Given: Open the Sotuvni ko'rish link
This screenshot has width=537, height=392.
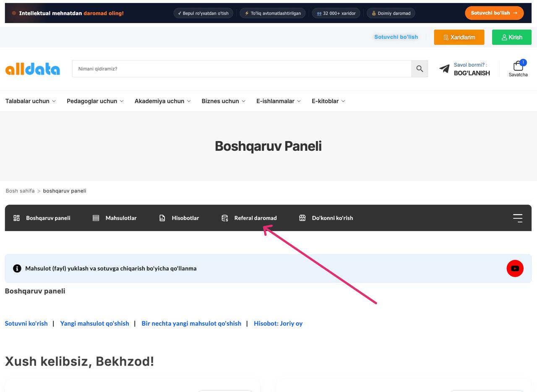Looking at the screenshot, I should click(x=26, y=323).
